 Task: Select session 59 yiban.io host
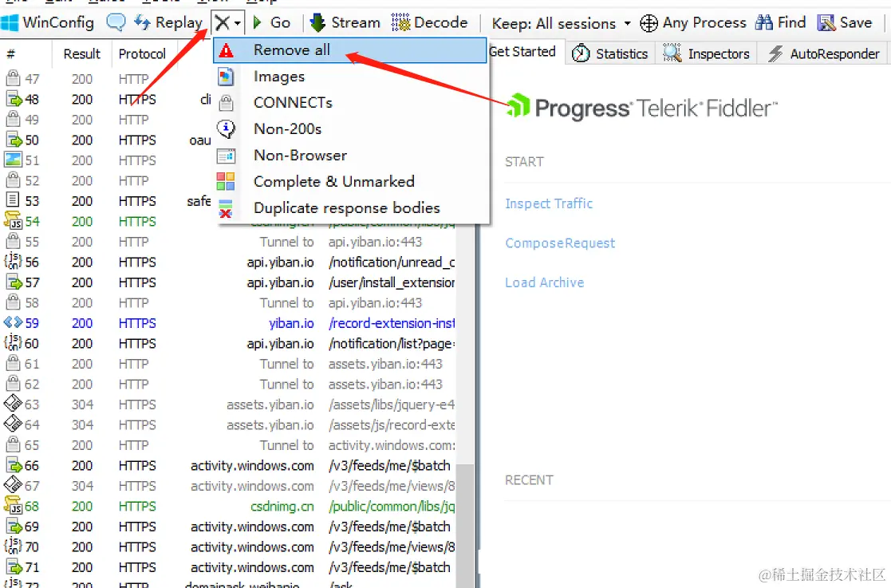(291, 323)
